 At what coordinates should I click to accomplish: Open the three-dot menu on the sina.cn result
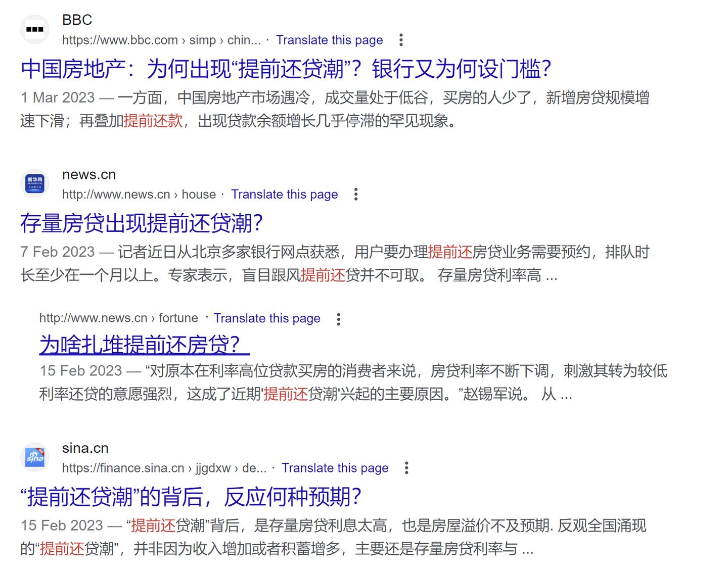tap(407, 468)
